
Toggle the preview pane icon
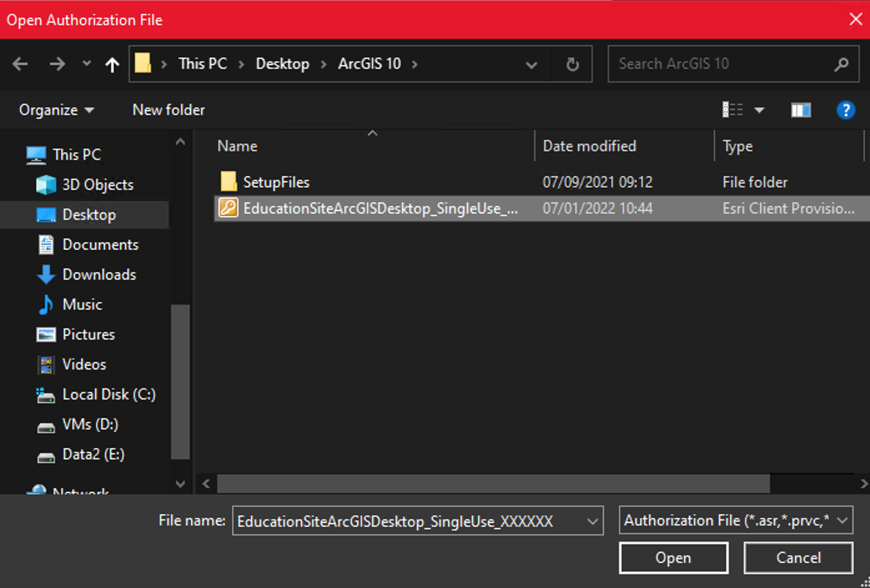click(x=801, y=110)
